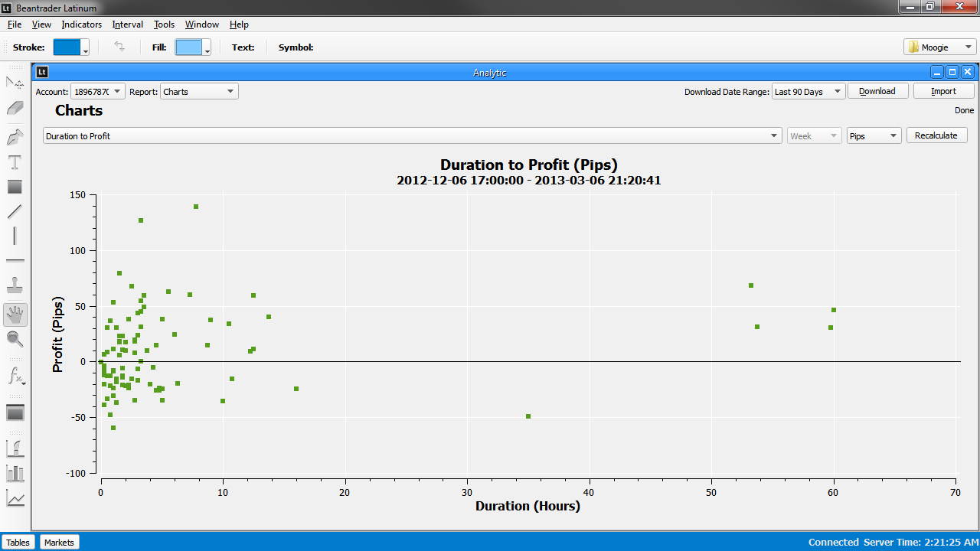The height and width of the screenshot is (551, 980).
Task: Click the highest data point near 140 pips
Action: point(196,207)
